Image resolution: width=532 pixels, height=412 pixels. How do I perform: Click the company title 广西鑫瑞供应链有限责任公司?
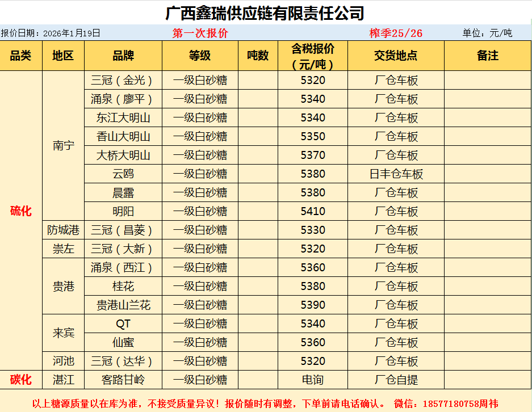[265, 12]
